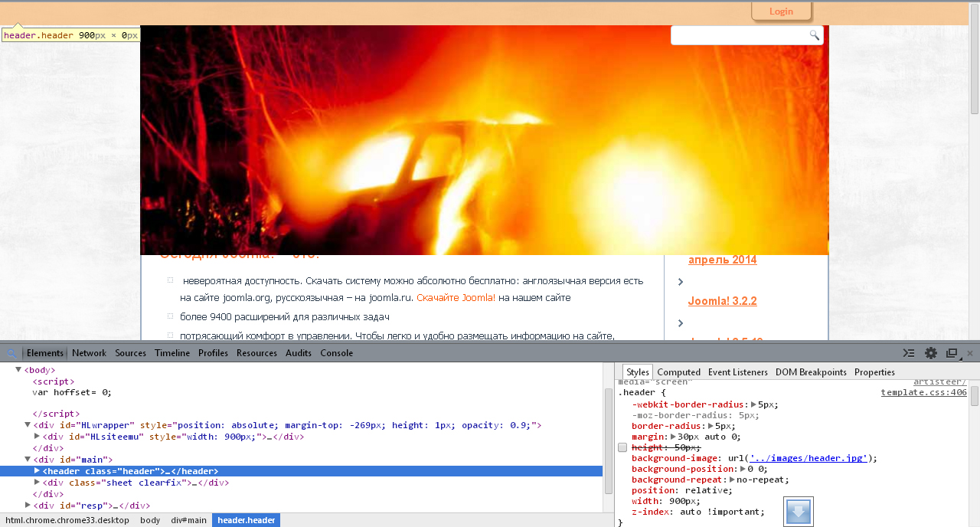Image resolution: width=980 pixels, height=527 pixels.
Task: Open template.css:406 source link
Action: point(923,392)
